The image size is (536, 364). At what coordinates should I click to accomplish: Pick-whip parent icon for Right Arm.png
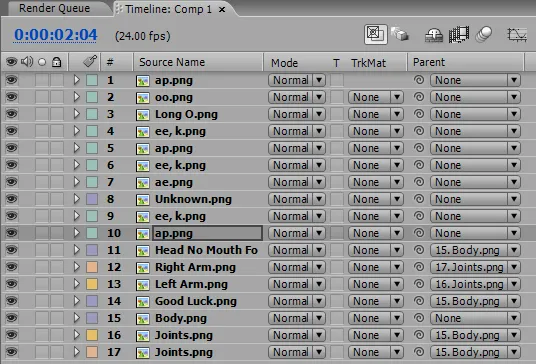pyautogui.click(x=419, y=267)
